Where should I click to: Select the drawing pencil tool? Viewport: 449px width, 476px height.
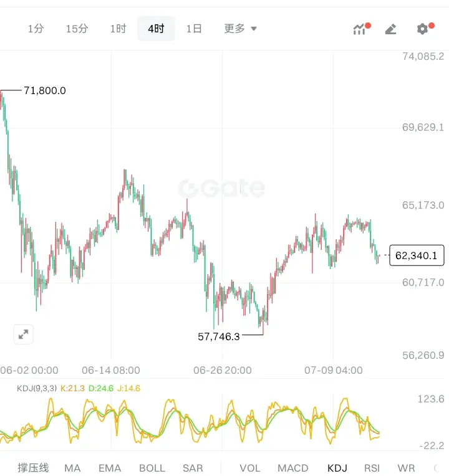(x=390, y=29)
